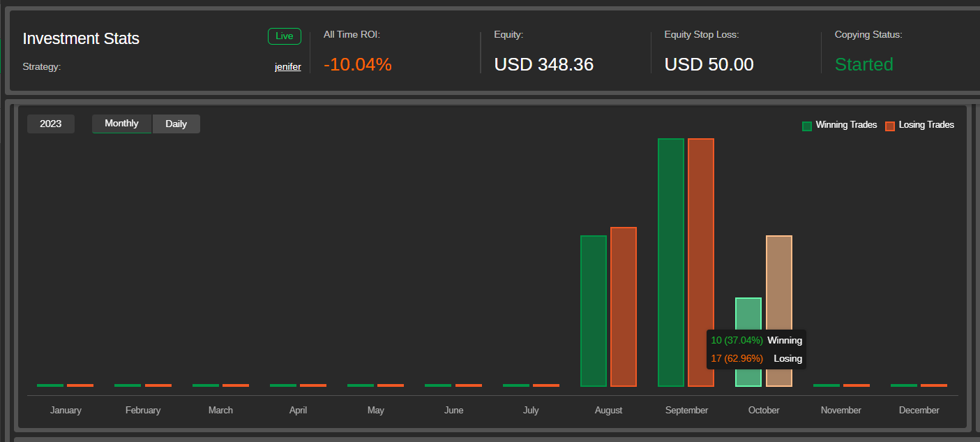Toggle Losing Trades legend swatch
980x442 pixels.
click(890, 126)
